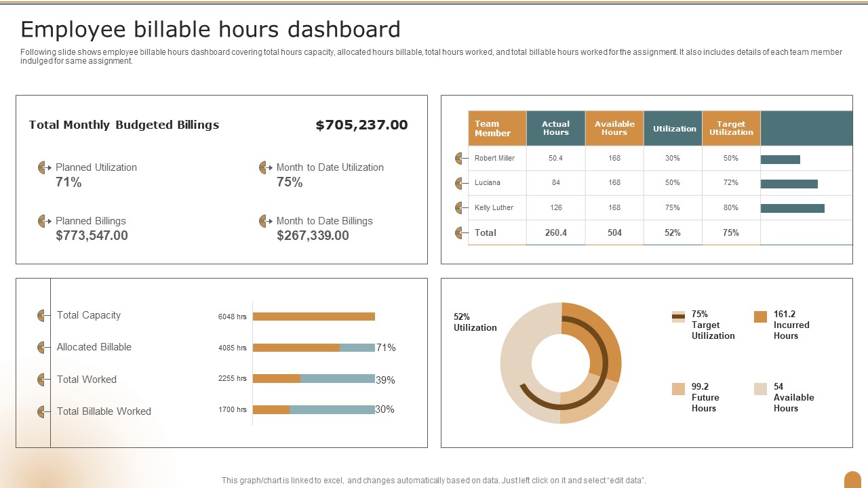Click the Allocated Billable 71% bar
The height and width of the screenshot is (488, 868).
coord(314,348)
